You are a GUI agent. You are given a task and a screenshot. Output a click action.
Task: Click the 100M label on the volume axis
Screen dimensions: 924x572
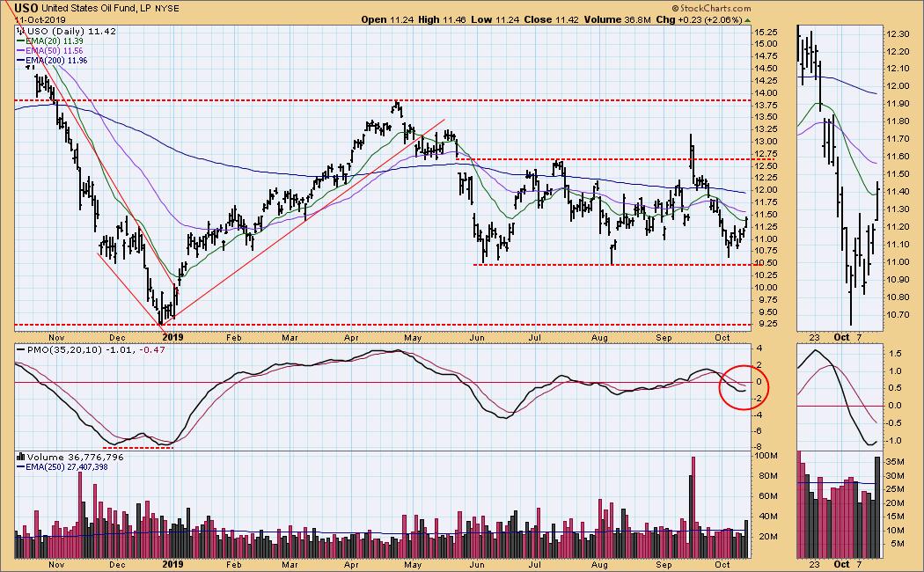click(766, 455)
